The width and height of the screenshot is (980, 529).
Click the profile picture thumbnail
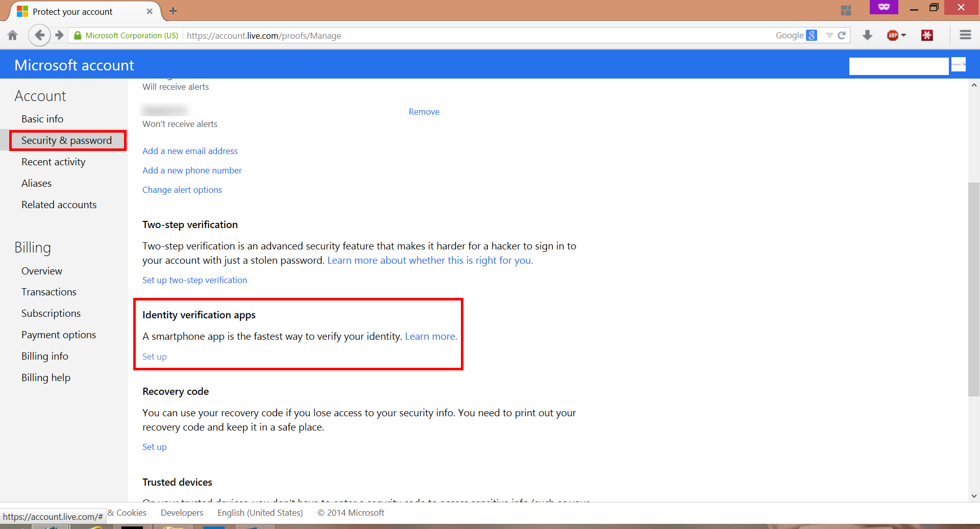(x=959, y=65)
